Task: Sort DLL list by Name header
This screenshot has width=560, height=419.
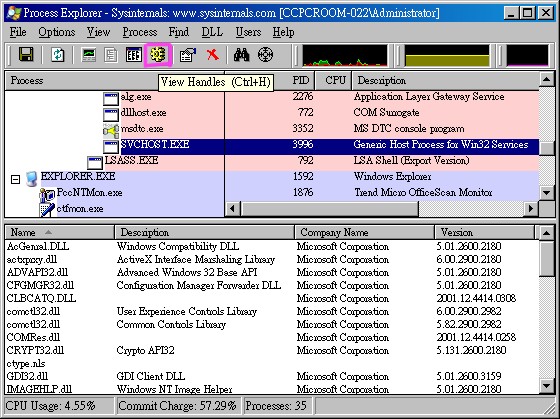Action: [x=60, y=233]
